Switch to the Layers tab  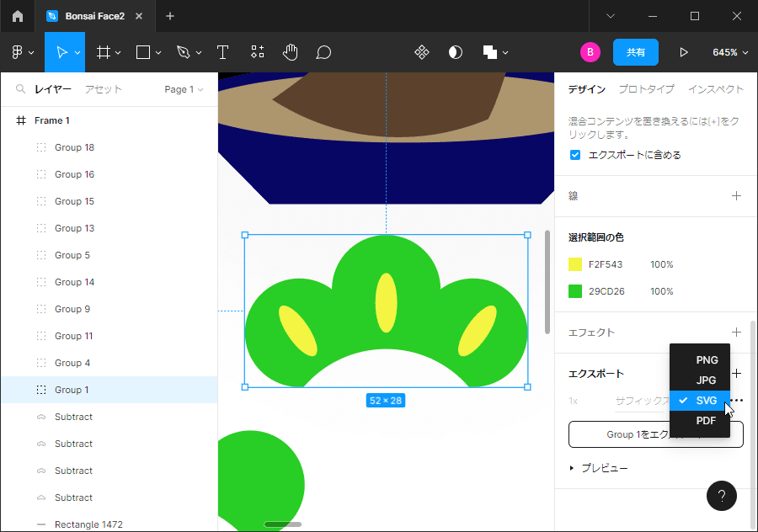53,89
